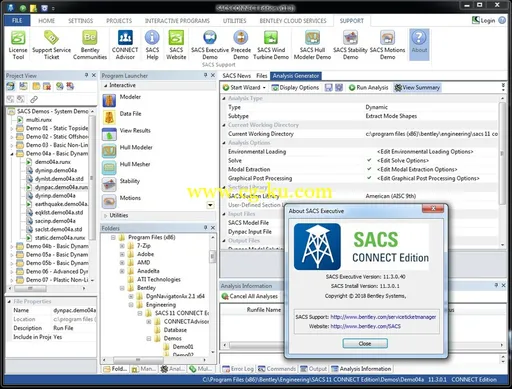Open the License Tool icon

(x=18, y=45)
